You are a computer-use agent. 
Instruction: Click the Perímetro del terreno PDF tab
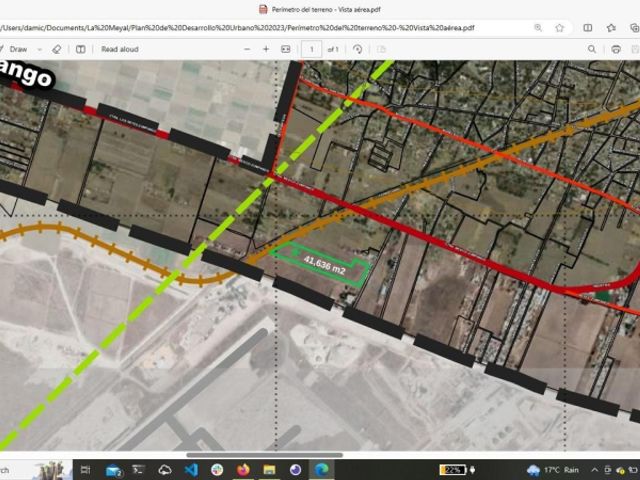pyautogui.click(x=320, y=9)
